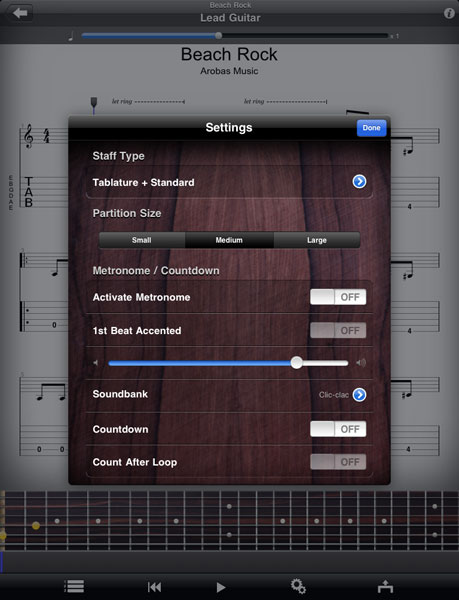Adjust the metronome volume slider handle
The image size is (459, 600).
(296, 362)
